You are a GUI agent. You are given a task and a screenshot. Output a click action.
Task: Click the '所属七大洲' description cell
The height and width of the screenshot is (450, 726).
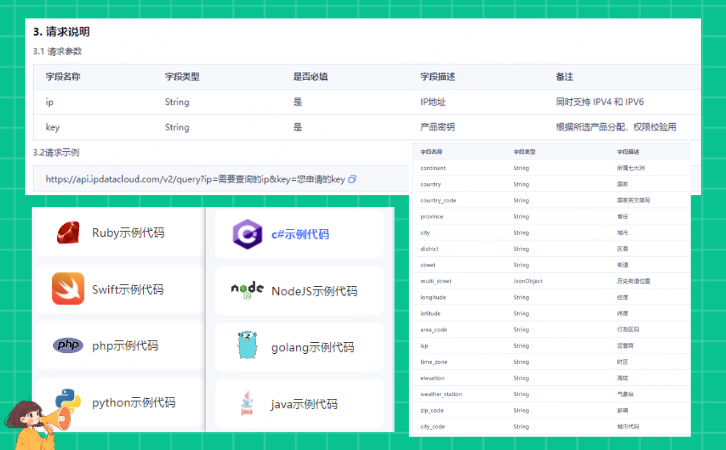click(x=631, y=168)
